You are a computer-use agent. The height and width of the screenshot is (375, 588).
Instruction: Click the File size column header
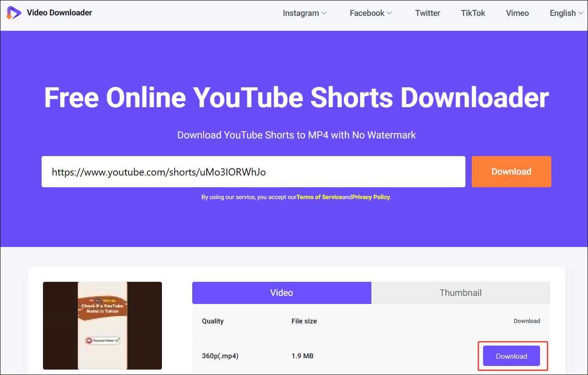coord(304,321)
